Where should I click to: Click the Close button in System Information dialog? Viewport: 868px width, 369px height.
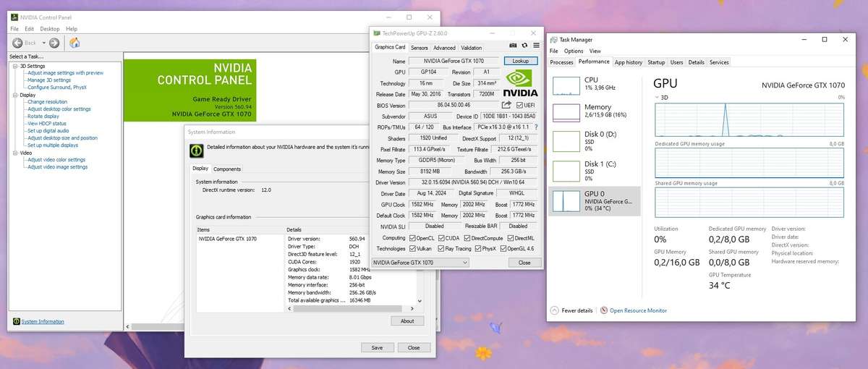point(414,347)
